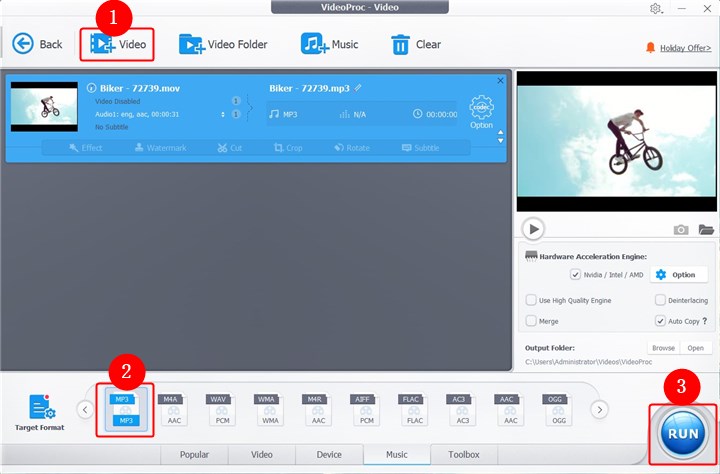Remove Biker - 72739.mov from the list

tap(501, 80)
